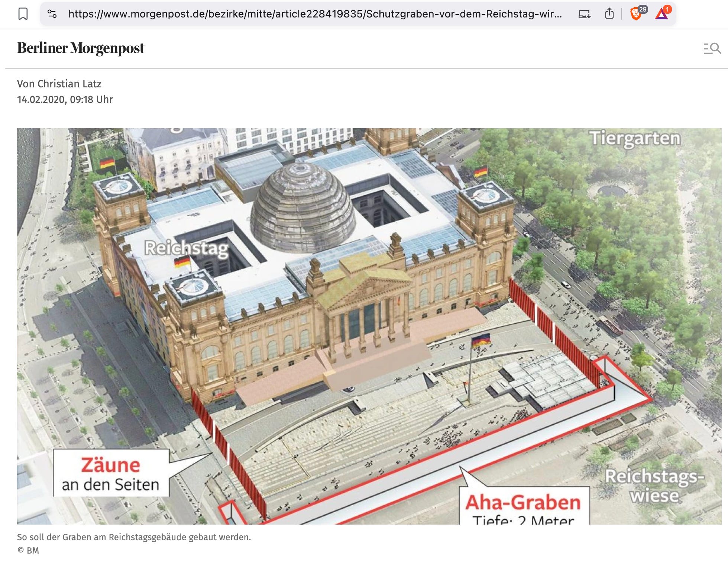Screen dimensions: 728x564
Task: Click the image caption about the Graben
Action: point(134,537)
